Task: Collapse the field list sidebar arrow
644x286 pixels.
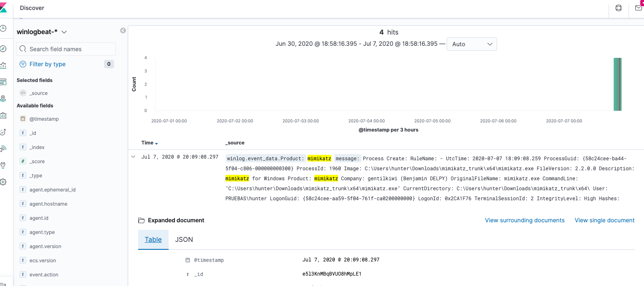Action: pos(123,30)
